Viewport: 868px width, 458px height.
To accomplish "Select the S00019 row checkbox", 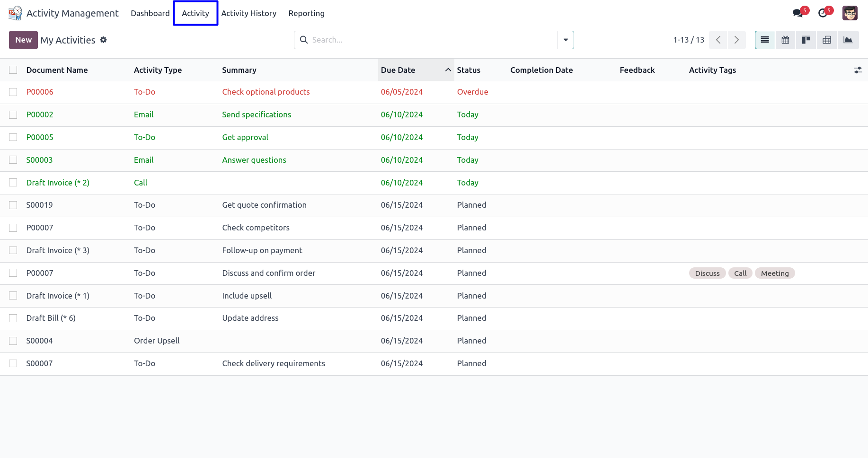I will [x=13, y=205].
